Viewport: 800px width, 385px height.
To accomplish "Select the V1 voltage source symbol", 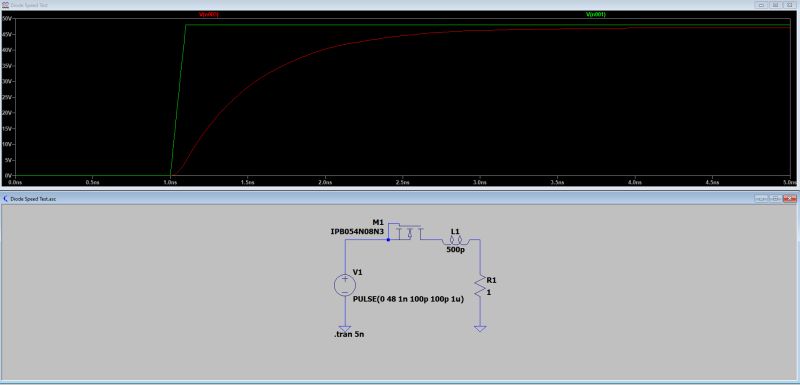I will [x=345, y=285].
